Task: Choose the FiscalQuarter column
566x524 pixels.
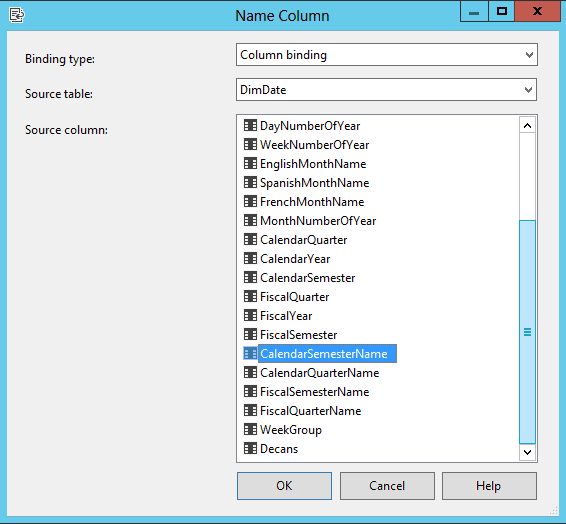Action: [x=295, y=297]
